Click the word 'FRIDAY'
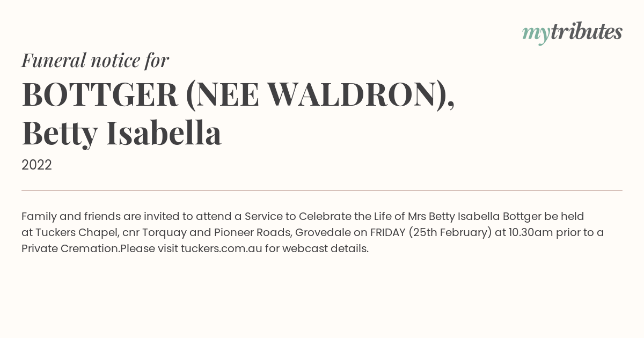 (x=387, y=232)
